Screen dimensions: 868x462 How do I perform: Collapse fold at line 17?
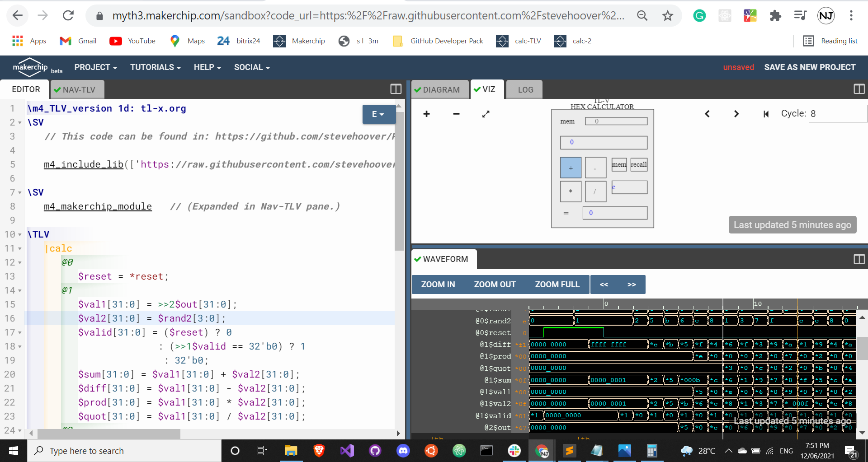point(20,333)
